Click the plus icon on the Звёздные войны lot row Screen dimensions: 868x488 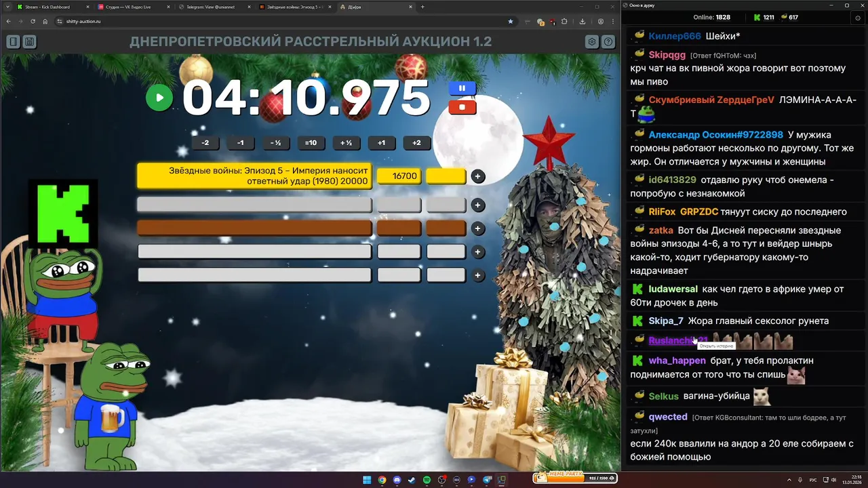(x=477, y=176)
